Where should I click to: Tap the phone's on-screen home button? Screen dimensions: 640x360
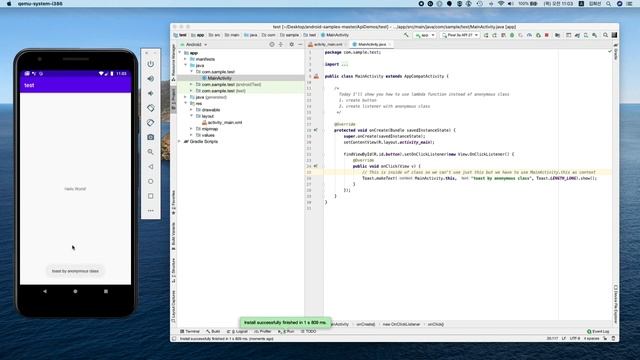tap(75, 291)
